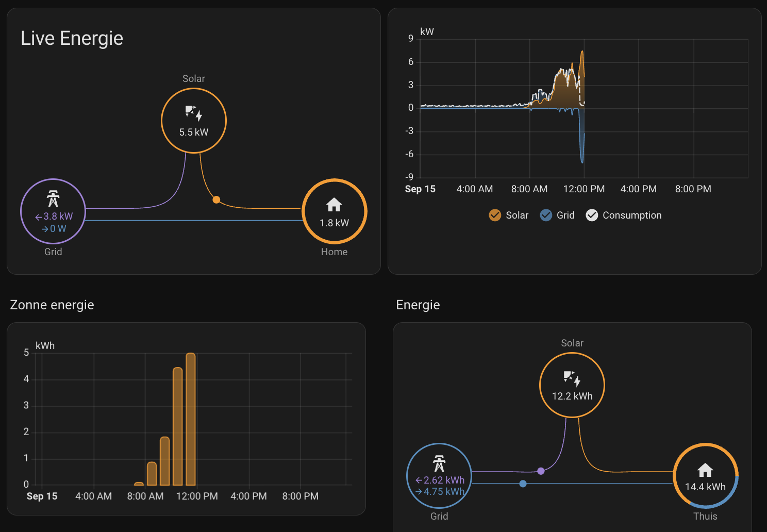Toggle the Solar series in the chart legend
The image size is (767, 532).
click(509, 215)
